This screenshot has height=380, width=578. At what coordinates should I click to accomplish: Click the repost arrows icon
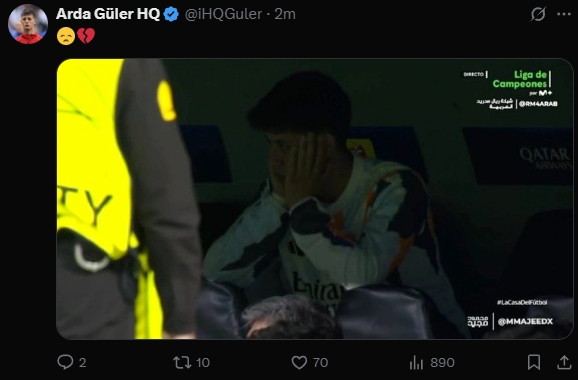click(182, 362)
